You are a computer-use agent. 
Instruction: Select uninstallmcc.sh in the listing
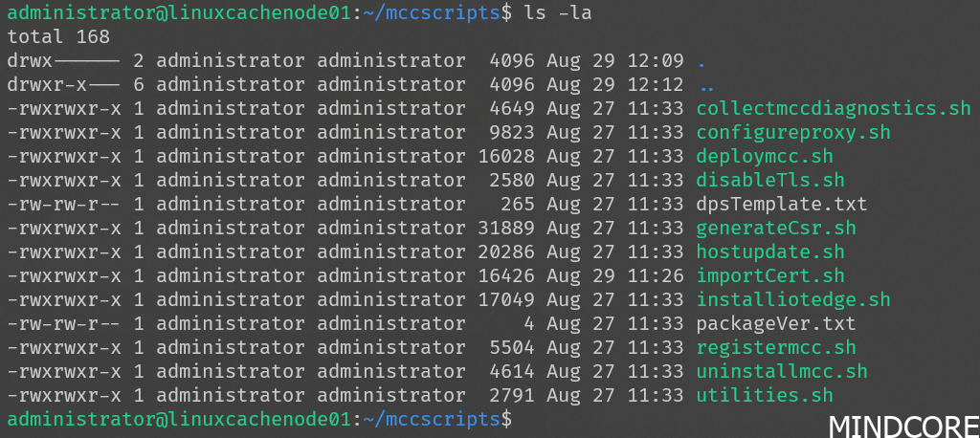click(782, 371)
